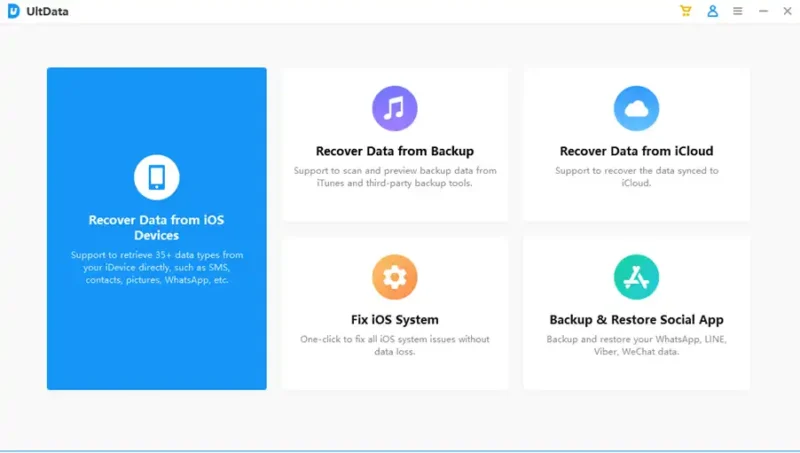
Task: Click 'Support to retrieve 35+ data types' description
Action: click(157, 267)
